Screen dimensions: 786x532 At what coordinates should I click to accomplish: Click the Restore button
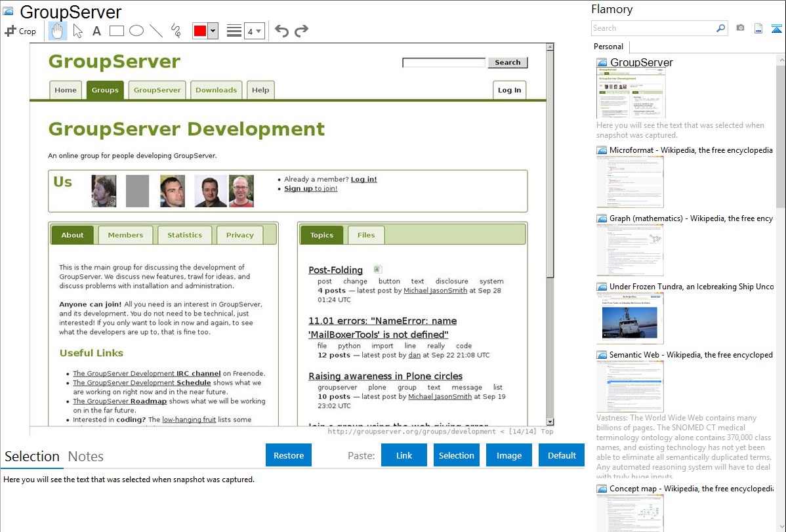point(289,455)
